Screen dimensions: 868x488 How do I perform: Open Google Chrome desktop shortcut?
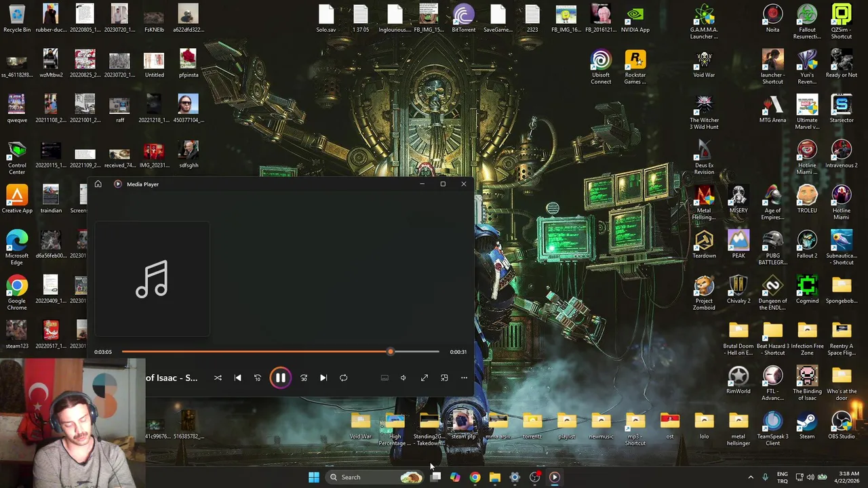click(17, 293)
